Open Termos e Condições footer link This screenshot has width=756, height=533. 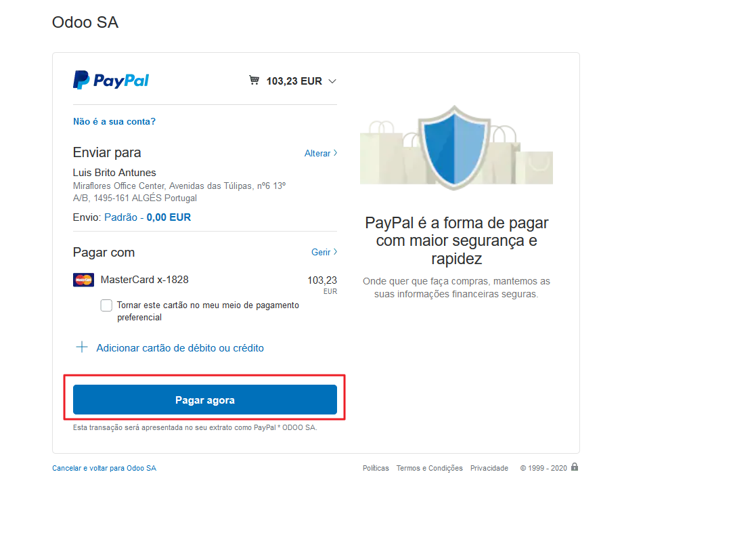430,468
